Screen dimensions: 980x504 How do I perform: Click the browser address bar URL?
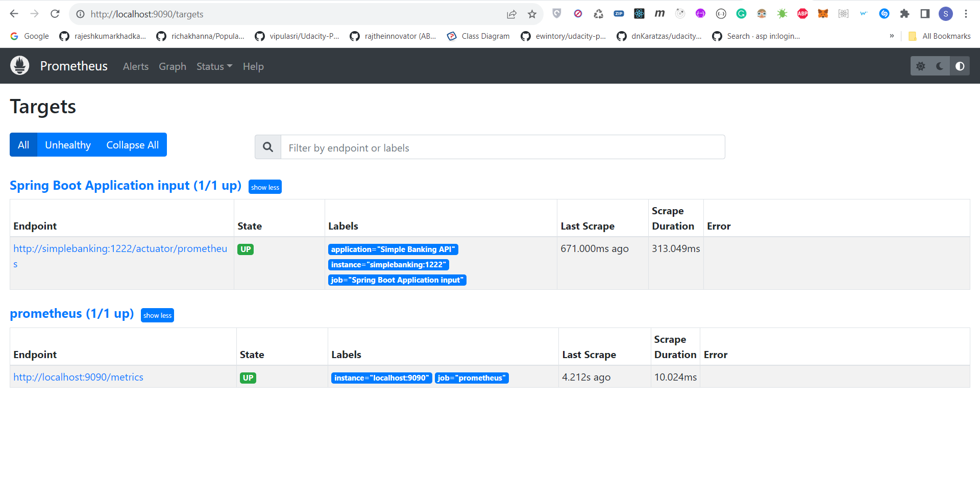point(147,14)
